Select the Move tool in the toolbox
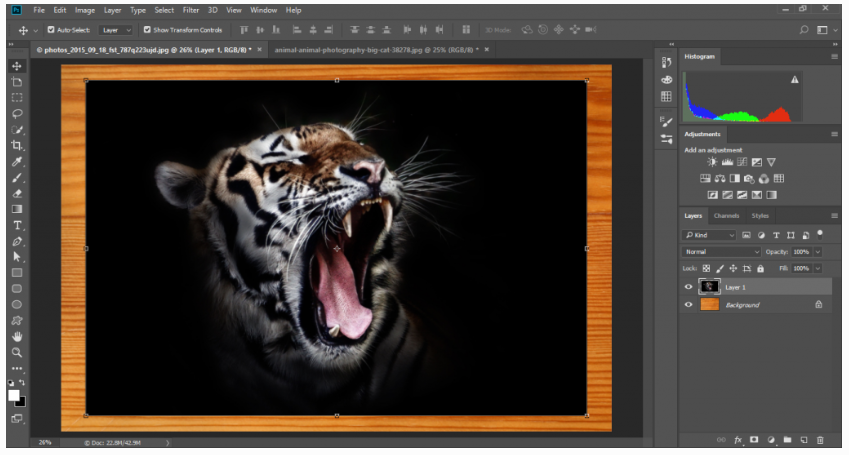Image resolution: width=849 pixels, height=455 pixels. (17, 66)
